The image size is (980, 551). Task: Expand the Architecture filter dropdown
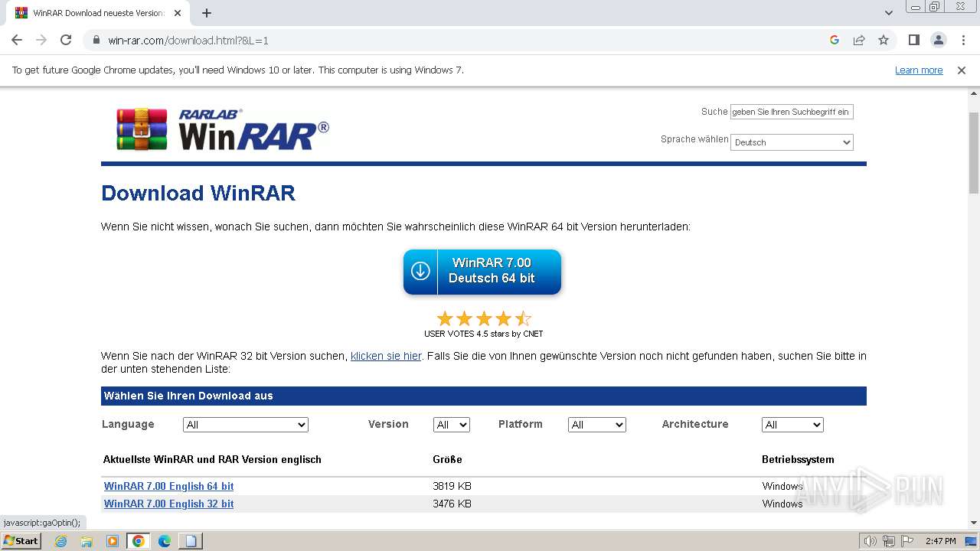point(792,425)
